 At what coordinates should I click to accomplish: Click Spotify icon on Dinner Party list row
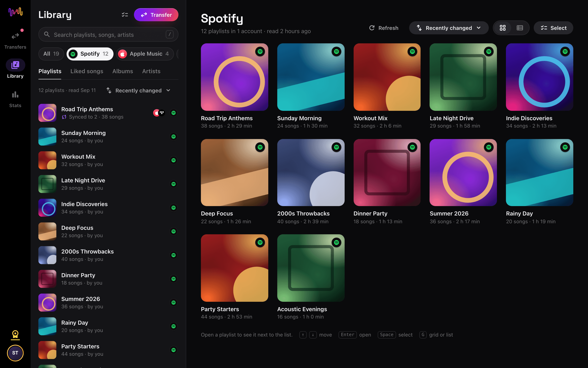tap(174, 279)
